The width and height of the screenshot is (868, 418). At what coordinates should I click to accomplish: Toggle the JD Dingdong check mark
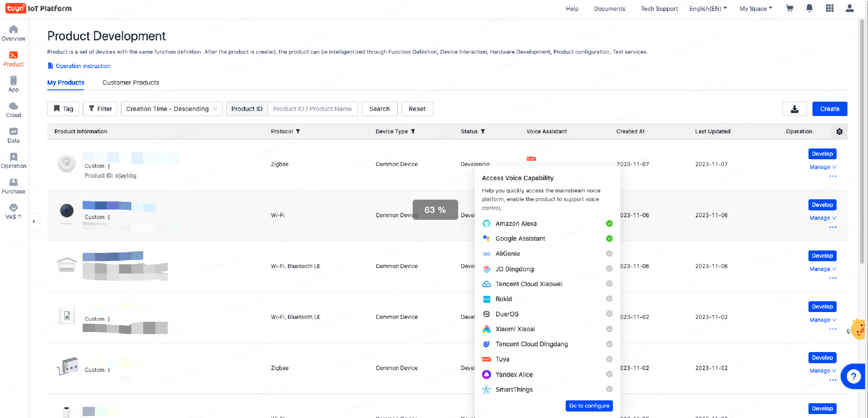(609, 269)
